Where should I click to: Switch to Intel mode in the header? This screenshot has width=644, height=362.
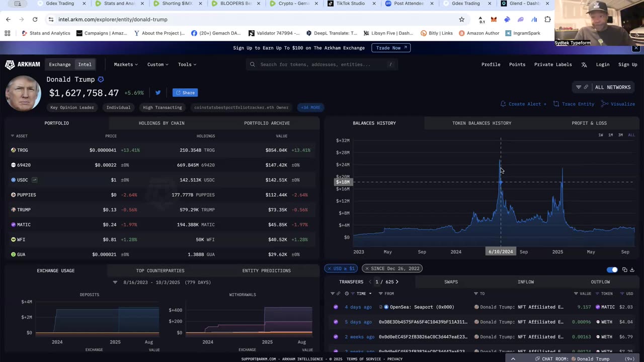85,64
